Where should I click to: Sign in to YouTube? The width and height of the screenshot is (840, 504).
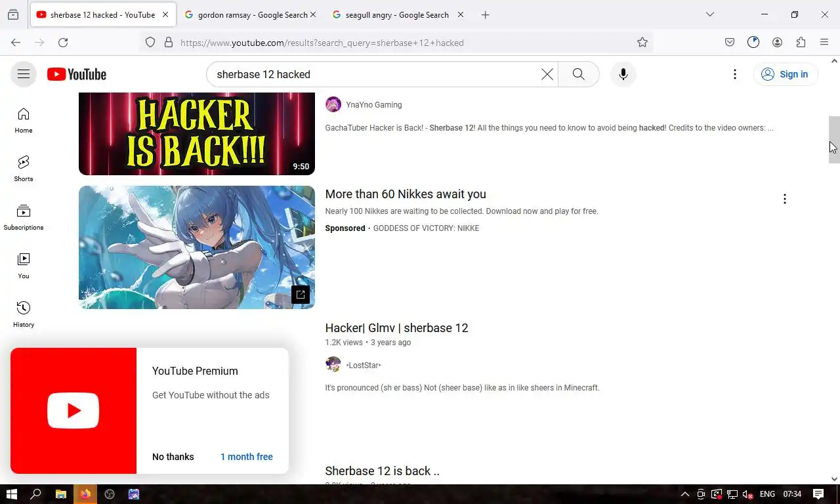tap(785, 74)
